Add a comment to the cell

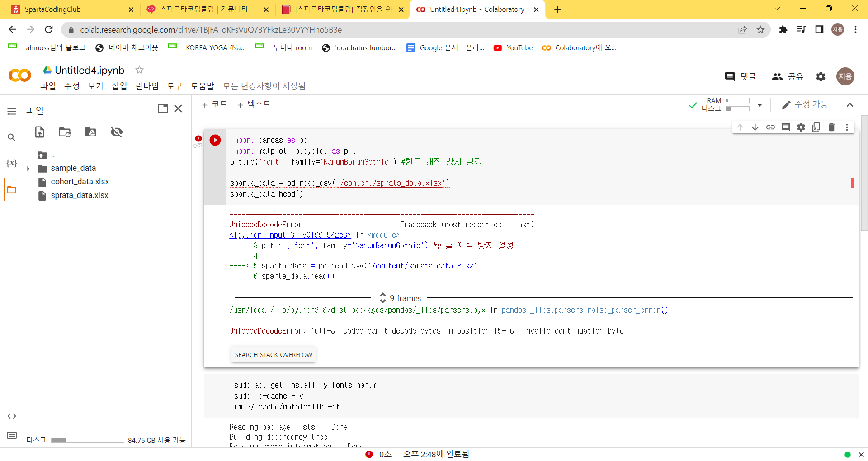pos(786,127)
